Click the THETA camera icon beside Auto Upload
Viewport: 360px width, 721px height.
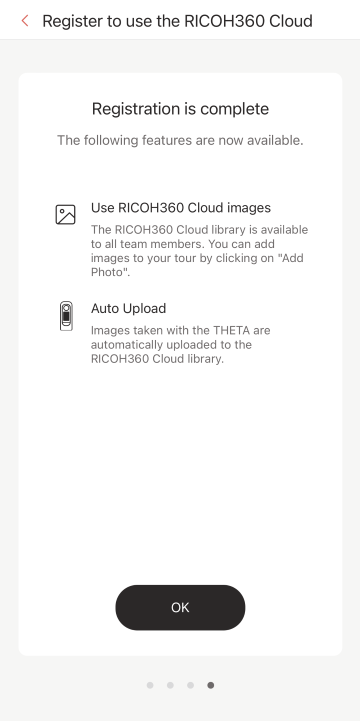tap(66, 316)
